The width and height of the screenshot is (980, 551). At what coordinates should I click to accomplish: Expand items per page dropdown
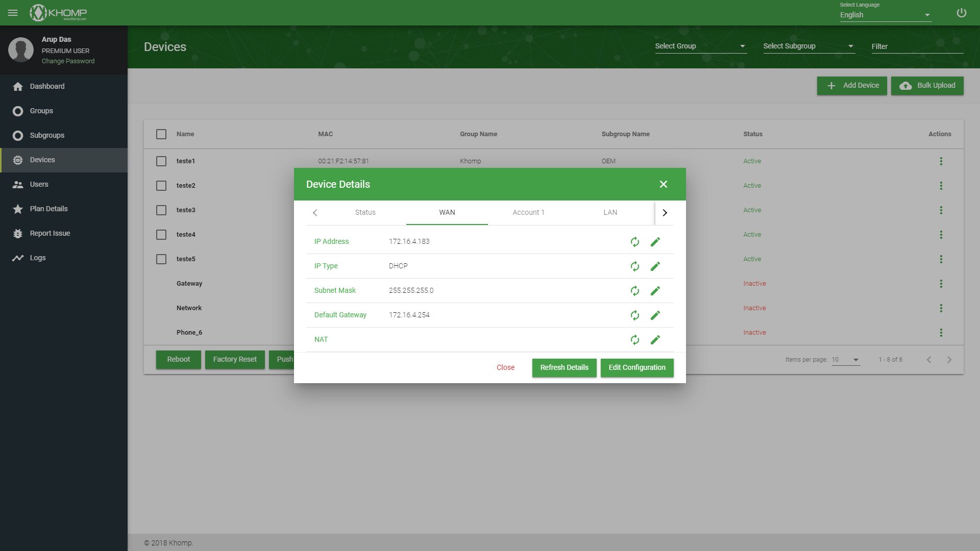[855, 359]
